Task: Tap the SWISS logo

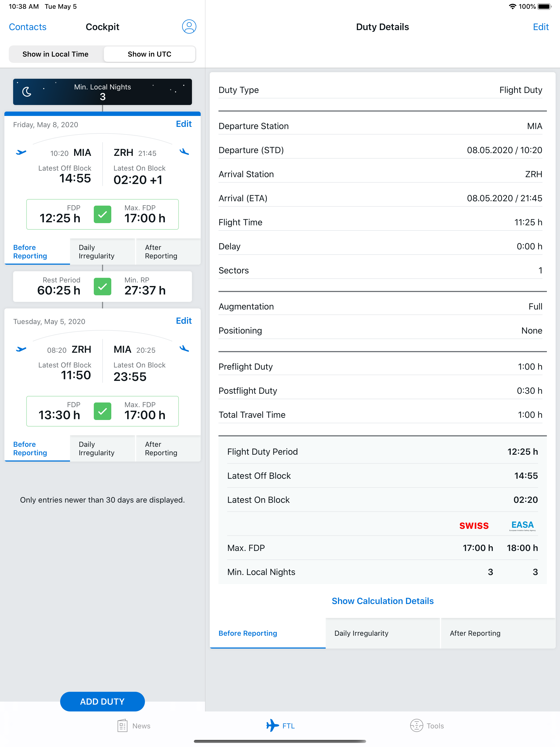Action: coord(474,526)
